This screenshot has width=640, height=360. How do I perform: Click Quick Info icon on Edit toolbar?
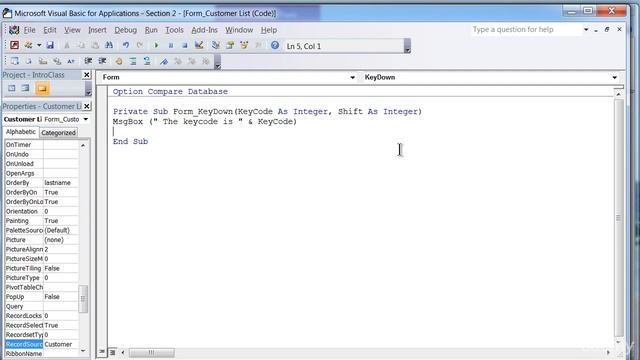(43, 61)
